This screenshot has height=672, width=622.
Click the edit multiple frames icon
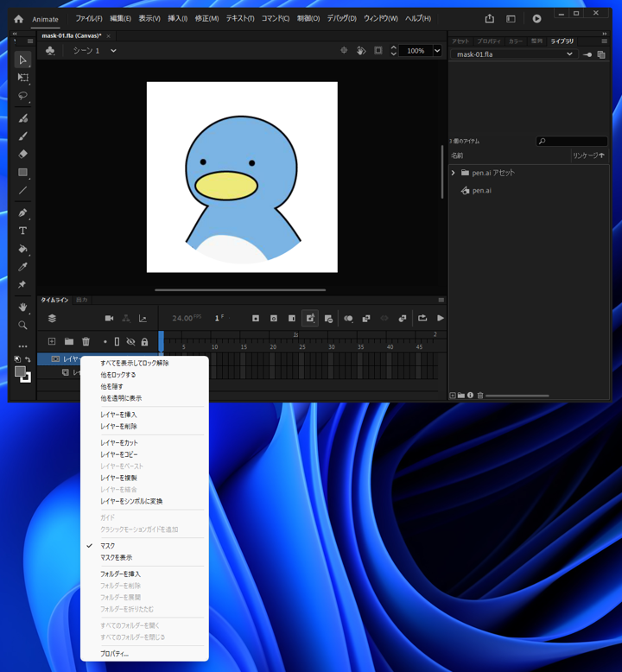366,319
